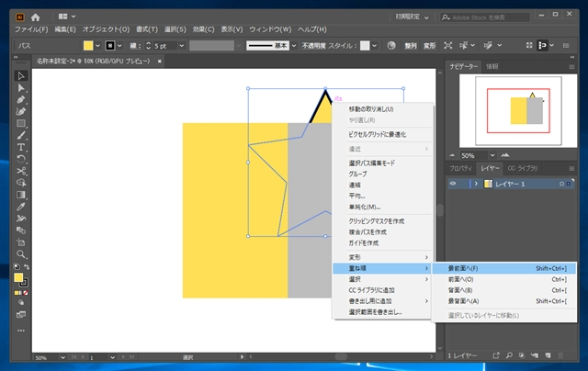Open the graphic style dropdown arrow
Image resolution: width=588 pixels, height=371 pixels.
pos(374,46)
